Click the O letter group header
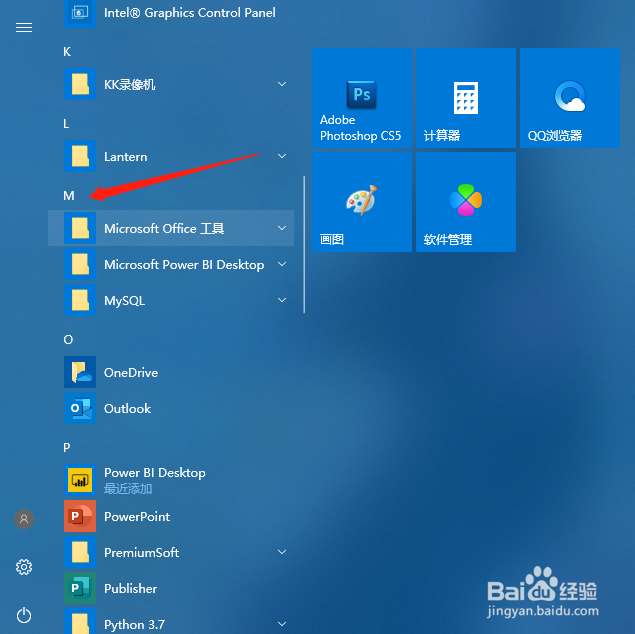The image size is (635, 634). click(68, 340)
